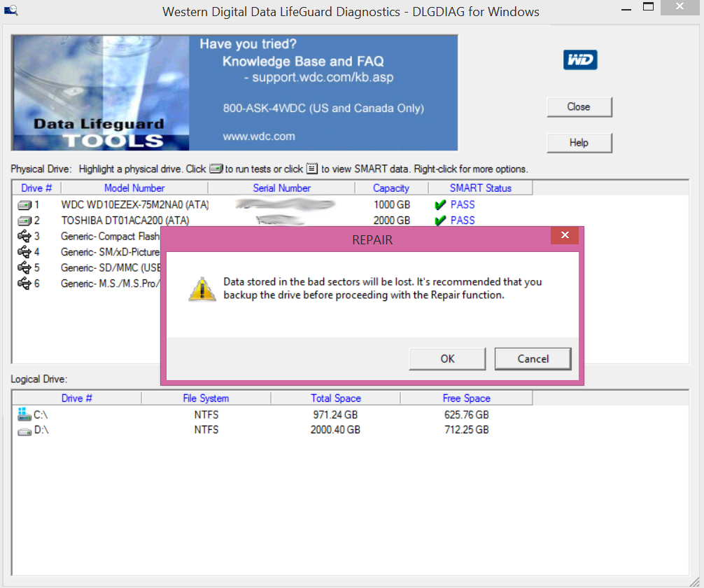Click Total Space column header

coord(336,398)
